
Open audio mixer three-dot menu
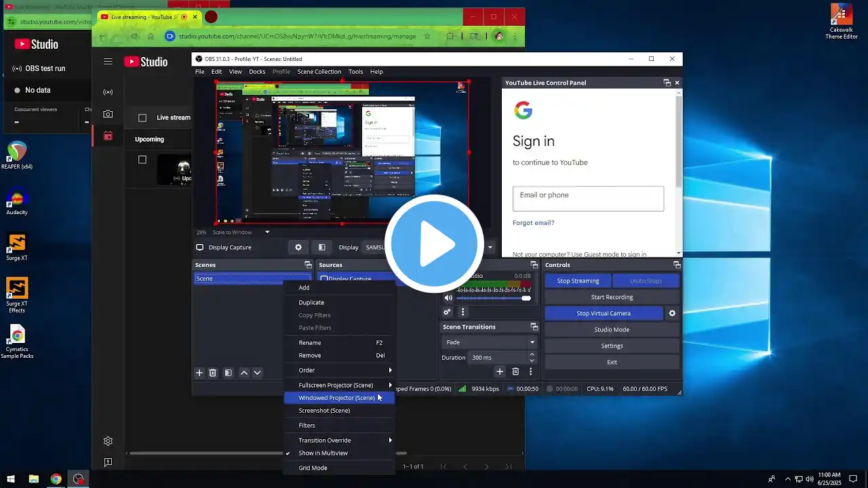[x=463, y=312]
